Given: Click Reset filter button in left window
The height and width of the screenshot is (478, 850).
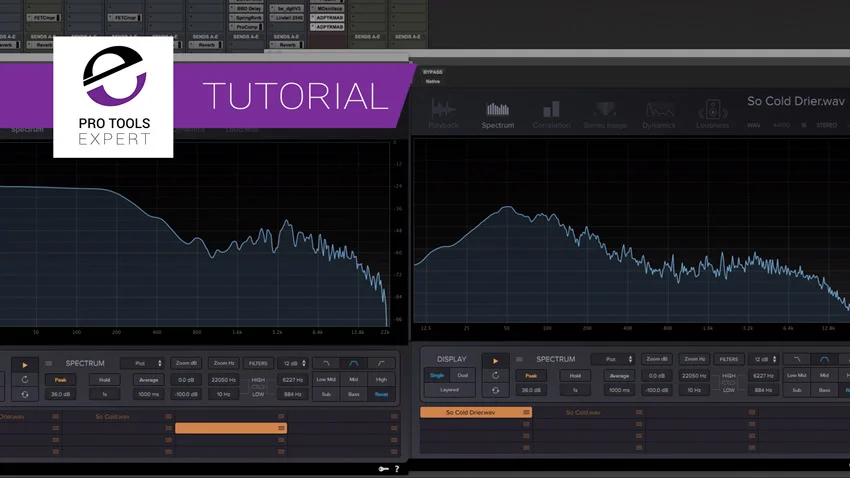Looking at the screenshot, I should coord(382,394).
